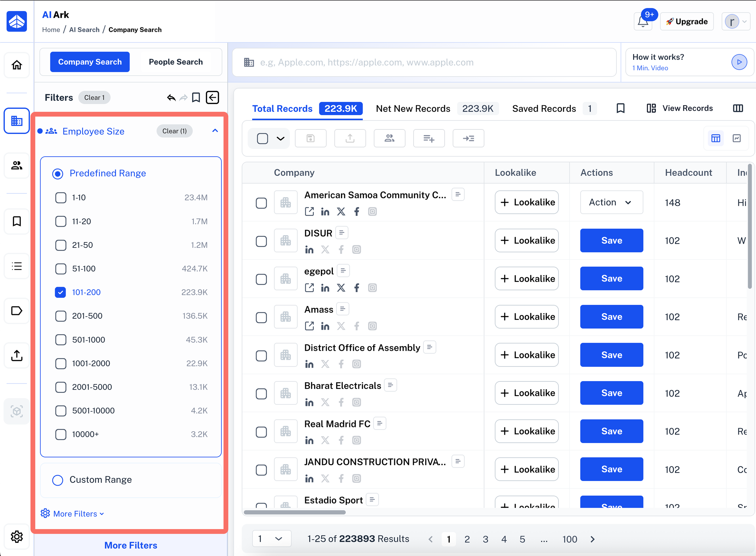756x556 pixels.
Task: Click the save toolbar icon above table
Action: 310,138
